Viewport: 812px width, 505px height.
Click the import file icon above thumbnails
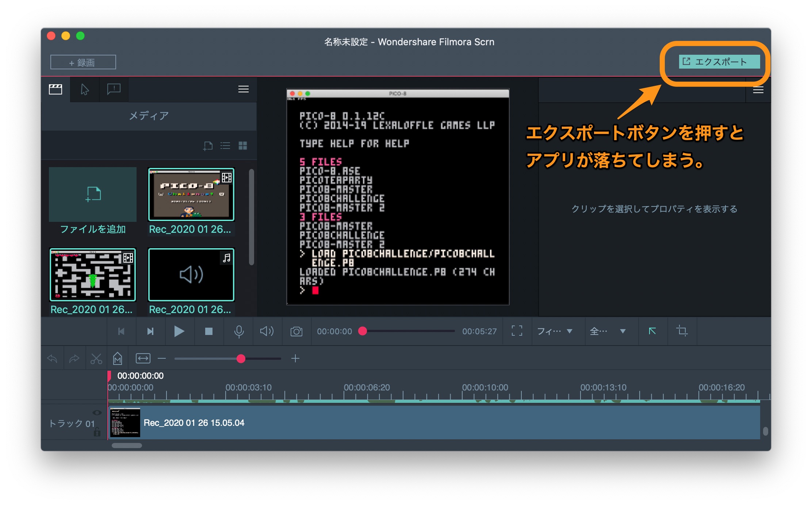point(208,146)
